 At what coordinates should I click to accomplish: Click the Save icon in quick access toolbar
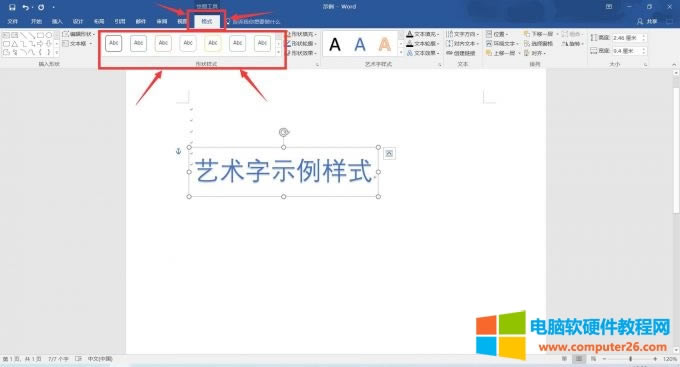tap(12, 7)
